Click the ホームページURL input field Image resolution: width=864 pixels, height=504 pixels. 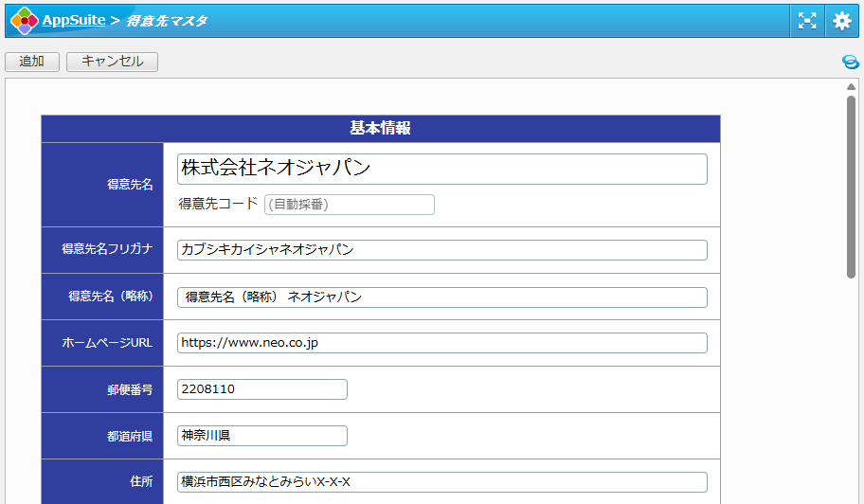441,343
